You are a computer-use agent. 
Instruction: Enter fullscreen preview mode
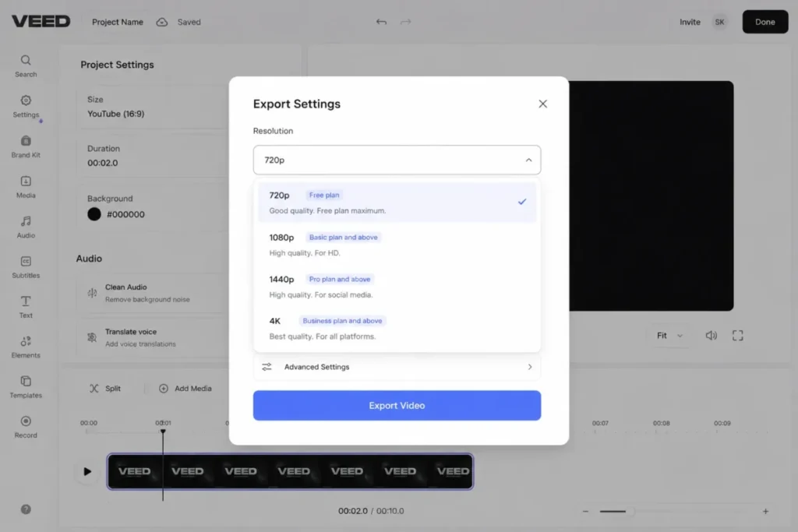(737, 335)
